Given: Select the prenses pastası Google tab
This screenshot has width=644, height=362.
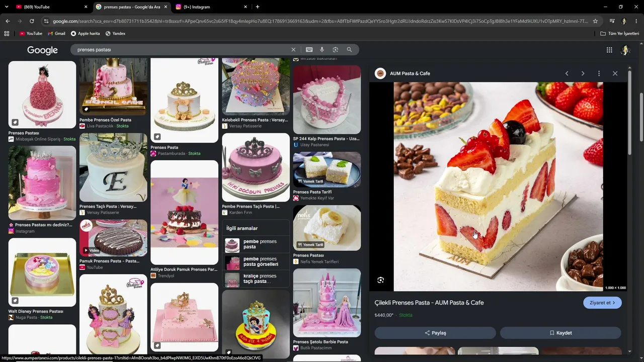Looking at the screenshot, I should pos(131,7).
